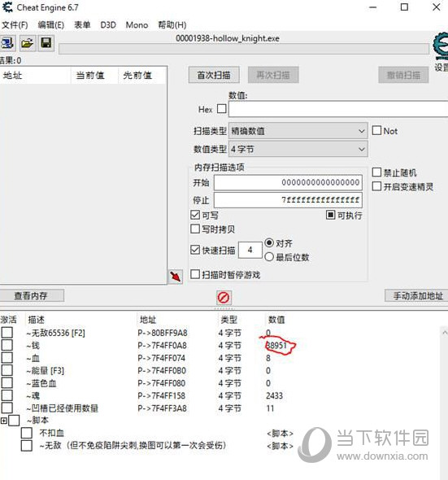This screenshot has height=480, width=448.
Task: Toggle the Hex checkbox
Action: 221,109
